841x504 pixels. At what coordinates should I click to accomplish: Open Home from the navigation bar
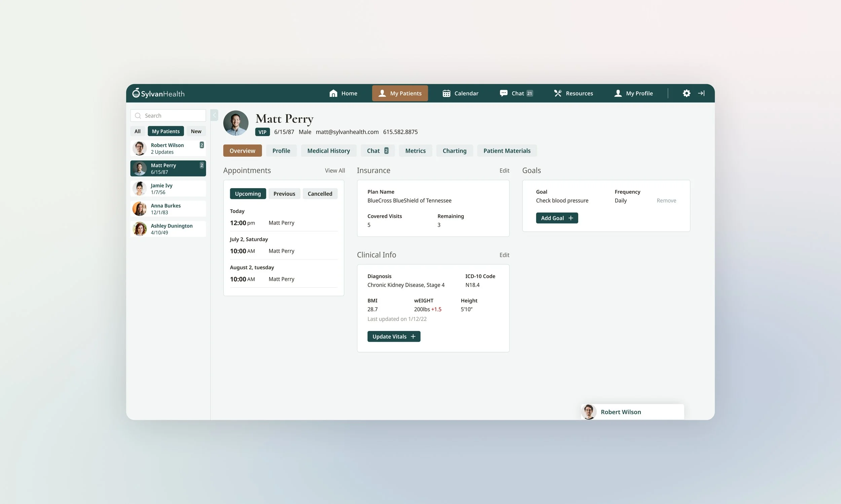point(343,93)
